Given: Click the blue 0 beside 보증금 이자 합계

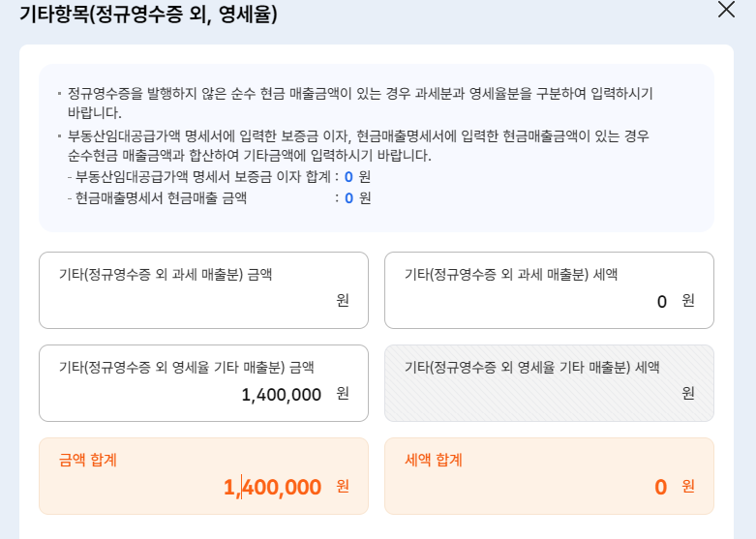Looking at the screenshot, I should 348,177.
